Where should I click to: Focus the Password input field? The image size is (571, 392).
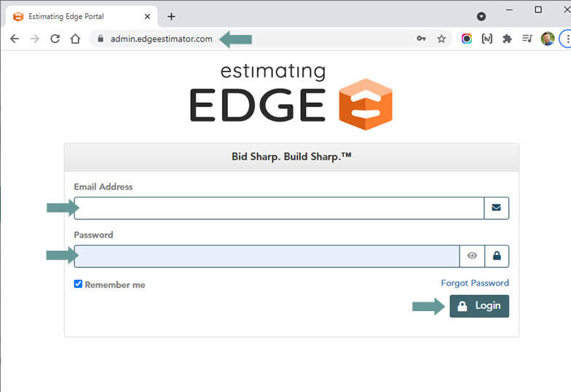pyautogui.click(x=267, y=256)
